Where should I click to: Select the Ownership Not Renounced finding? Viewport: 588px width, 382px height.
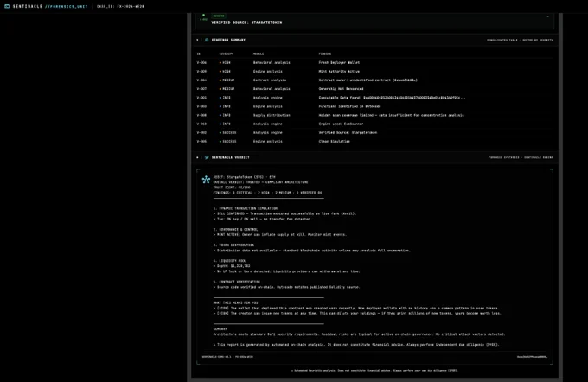click(341, 89)
